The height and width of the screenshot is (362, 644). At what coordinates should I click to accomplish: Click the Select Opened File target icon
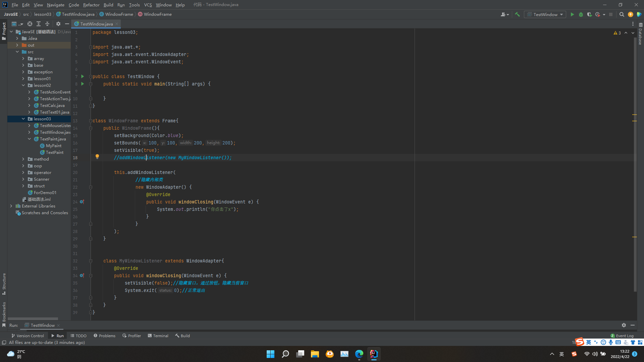point(30,24)
